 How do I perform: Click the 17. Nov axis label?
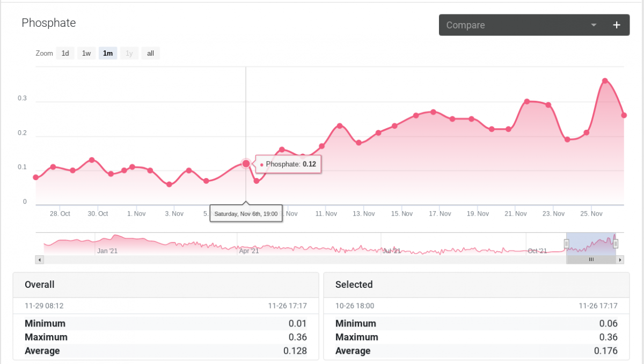coord(440,213)
